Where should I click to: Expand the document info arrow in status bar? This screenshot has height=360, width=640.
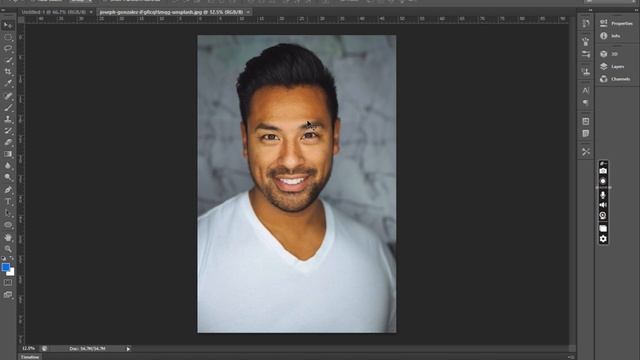(128, 349)
